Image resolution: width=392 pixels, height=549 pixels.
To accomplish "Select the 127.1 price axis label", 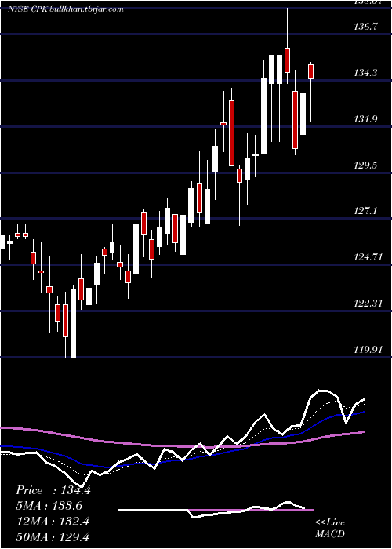I will pyautogui.click(x=366, y=211).
